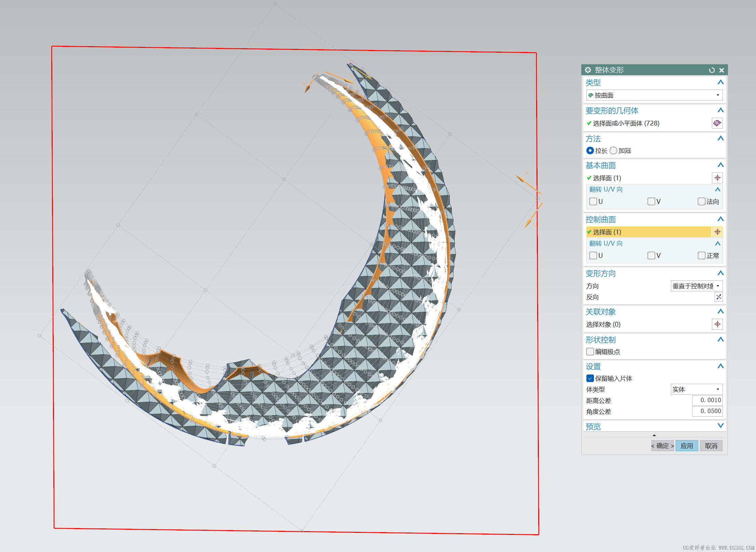Check V flip under 控制曲面
Screen dimensions: 756x552
[651, 255]
